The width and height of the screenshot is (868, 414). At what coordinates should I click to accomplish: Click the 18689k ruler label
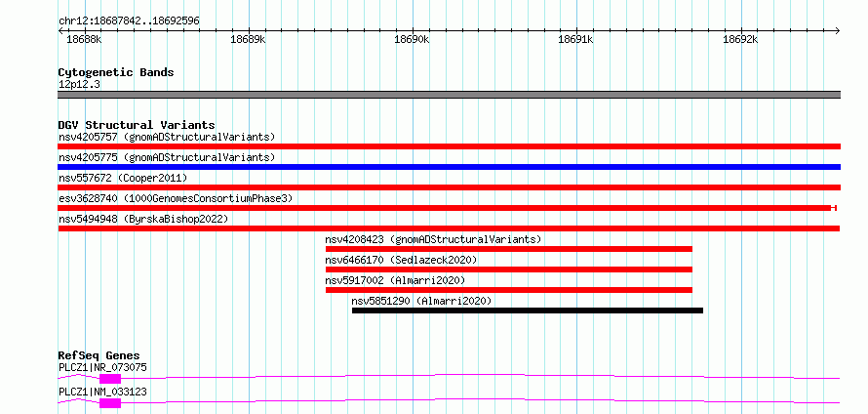(x=248, y=39)
